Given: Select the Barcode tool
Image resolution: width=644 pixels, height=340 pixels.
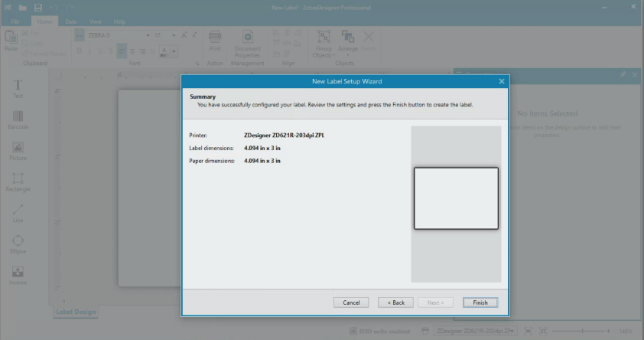Looking at the screenshot, I should [x=18, y=118].
